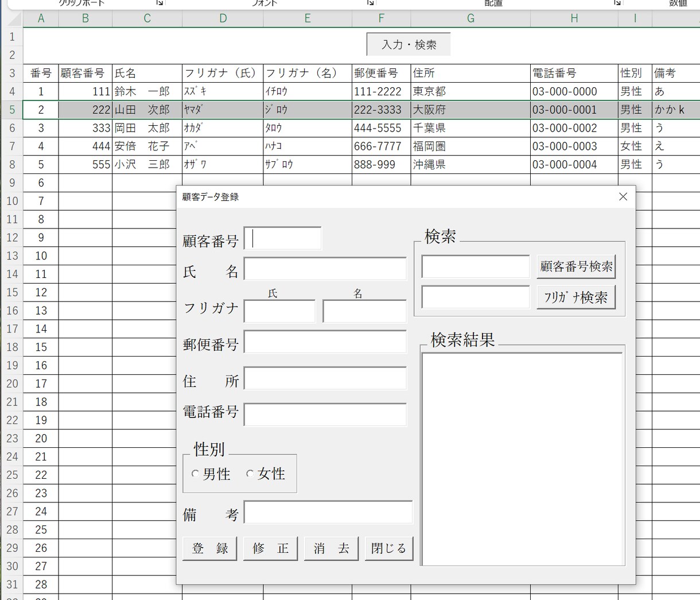
Task: Click the customer number search text box
Action: click(475, 266)
